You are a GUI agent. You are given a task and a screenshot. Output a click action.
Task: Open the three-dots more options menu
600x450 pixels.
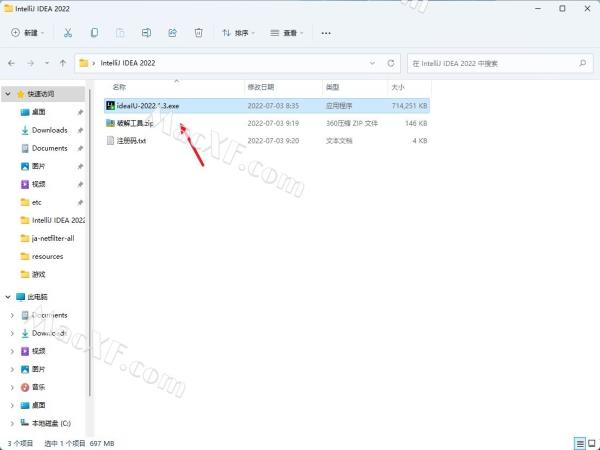[326, 33]
